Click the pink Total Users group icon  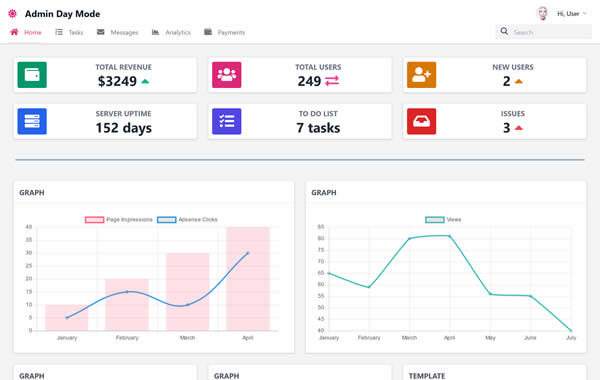[227, 75]
